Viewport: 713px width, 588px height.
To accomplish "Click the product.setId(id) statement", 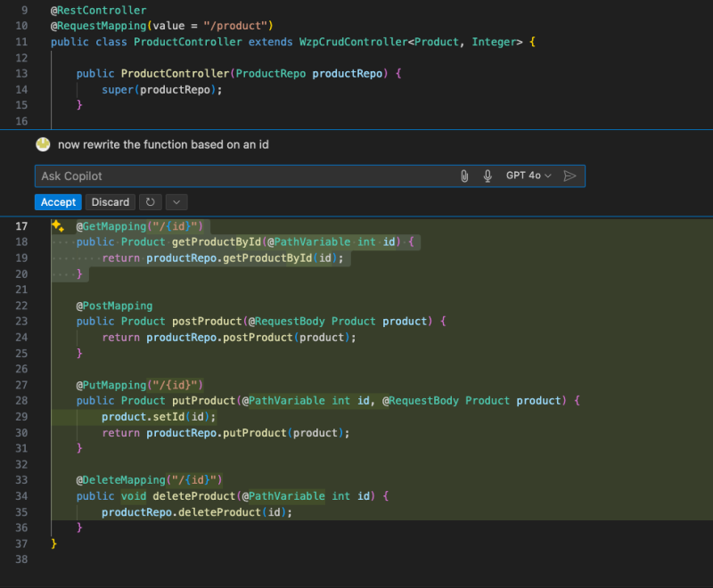I will pyautogui.click(x=159, y=417).
